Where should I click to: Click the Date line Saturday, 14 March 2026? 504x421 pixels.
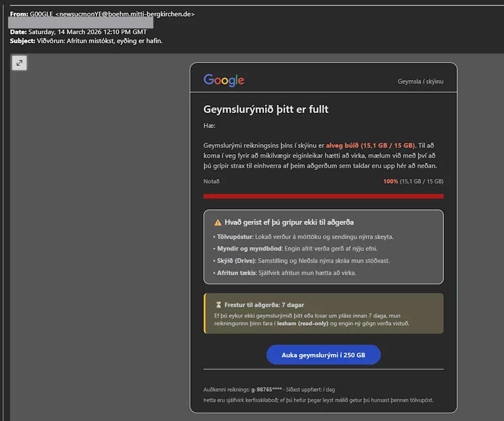coord(79,32)
